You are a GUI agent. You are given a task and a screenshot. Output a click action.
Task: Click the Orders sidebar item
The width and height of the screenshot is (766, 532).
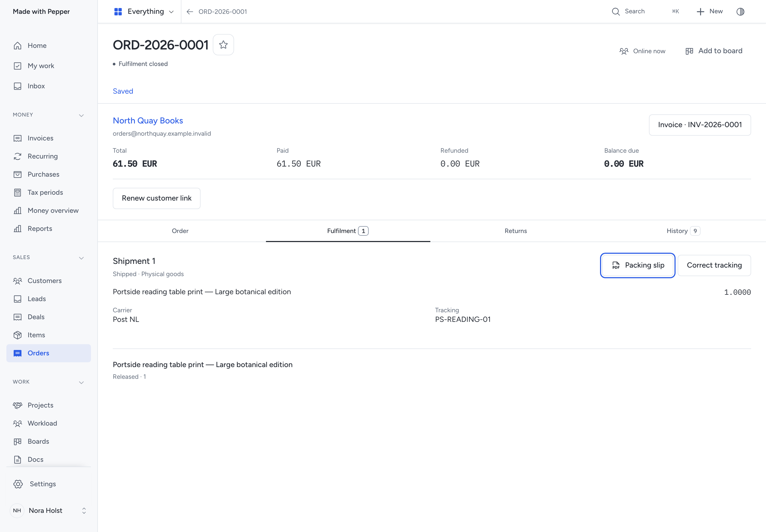click(48, 353)
